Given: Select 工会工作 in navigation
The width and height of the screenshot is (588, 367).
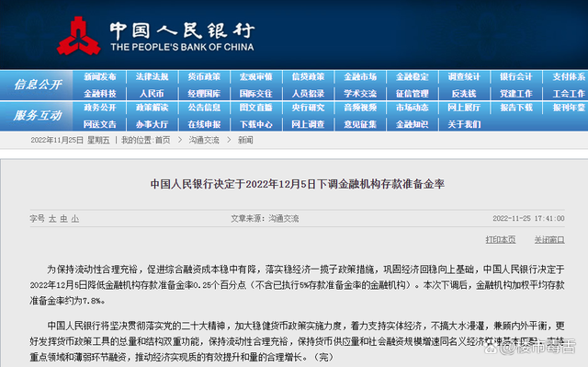Looking at the screenshot, I should tap(569, 94).
